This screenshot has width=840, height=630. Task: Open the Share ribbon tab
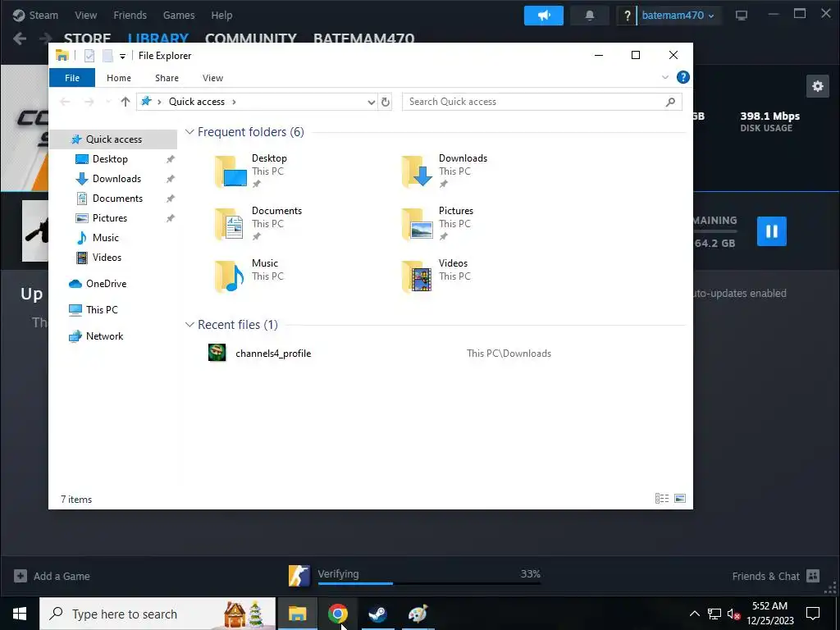click(x=167, y=78)
